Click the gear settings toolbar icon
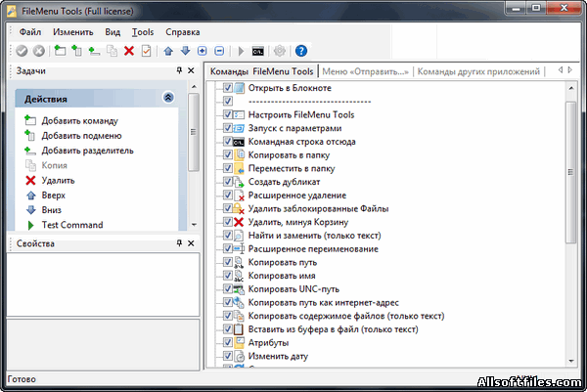 point(279,51)
